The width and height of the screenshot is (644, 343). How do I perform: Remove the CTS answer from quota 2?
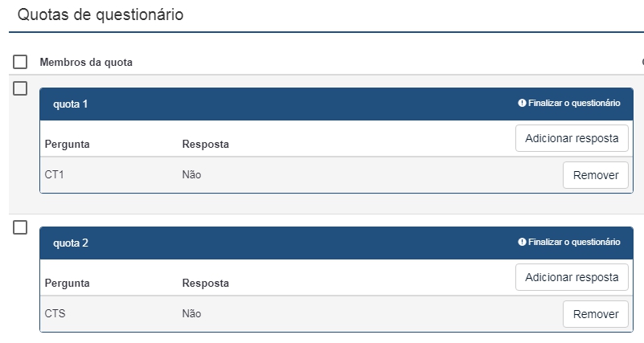tap(595, 314)
